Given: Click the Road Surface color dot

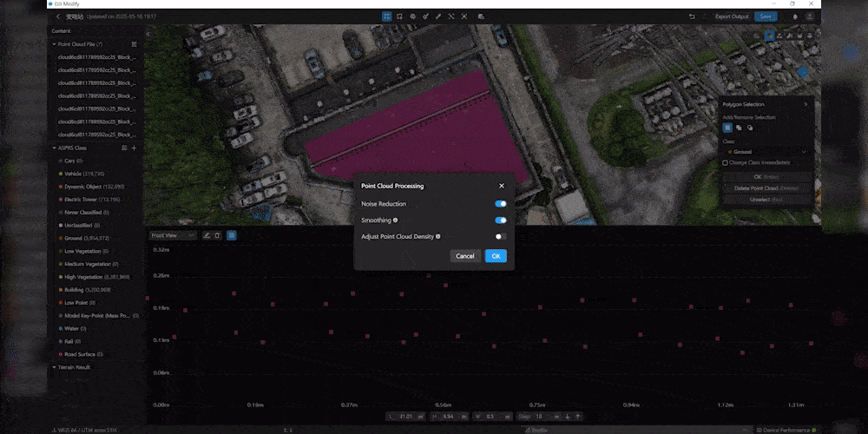Looking at the screenshot, I should (x=61, y=354).
